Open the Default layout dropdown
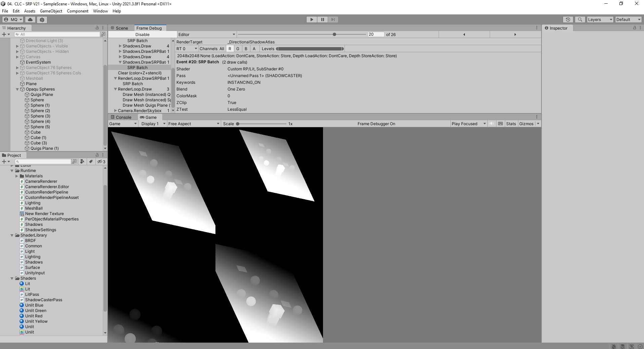 [x=627, y=20]
